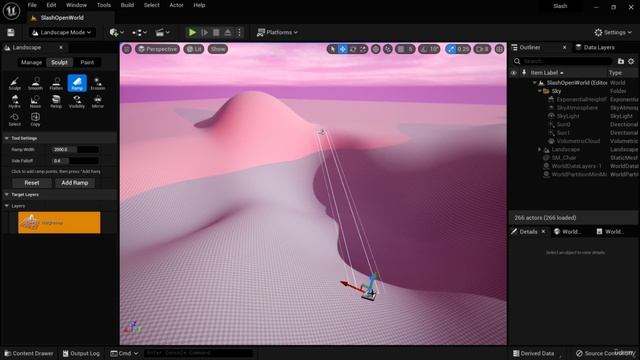Click the Stop simulation button
The image size is (640, 360).
point(216,32)
